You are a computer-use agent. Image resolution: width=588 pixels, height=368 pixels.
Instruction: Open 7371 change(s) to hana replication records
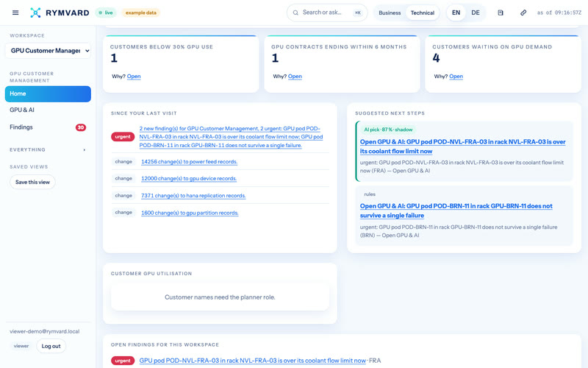click(x=193, y=196)
